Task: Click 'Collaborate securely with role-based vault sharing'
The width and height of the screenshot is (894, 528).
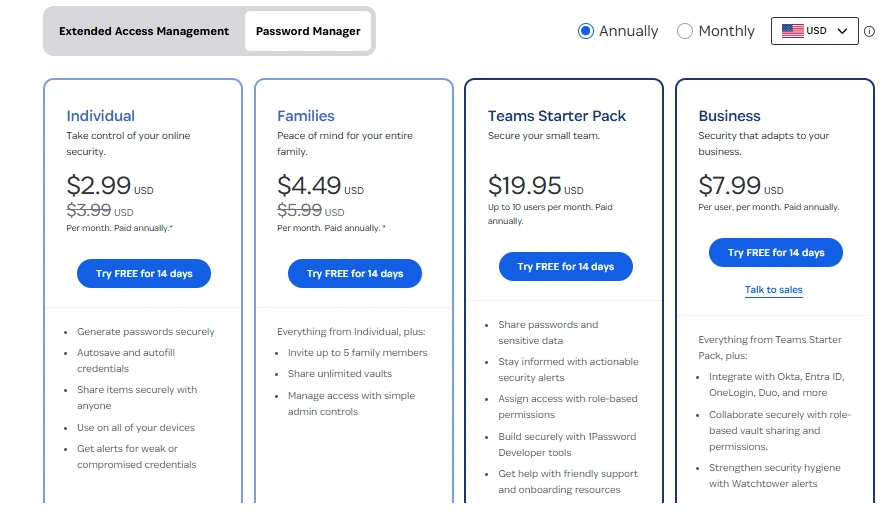Action: pos(780,430)
